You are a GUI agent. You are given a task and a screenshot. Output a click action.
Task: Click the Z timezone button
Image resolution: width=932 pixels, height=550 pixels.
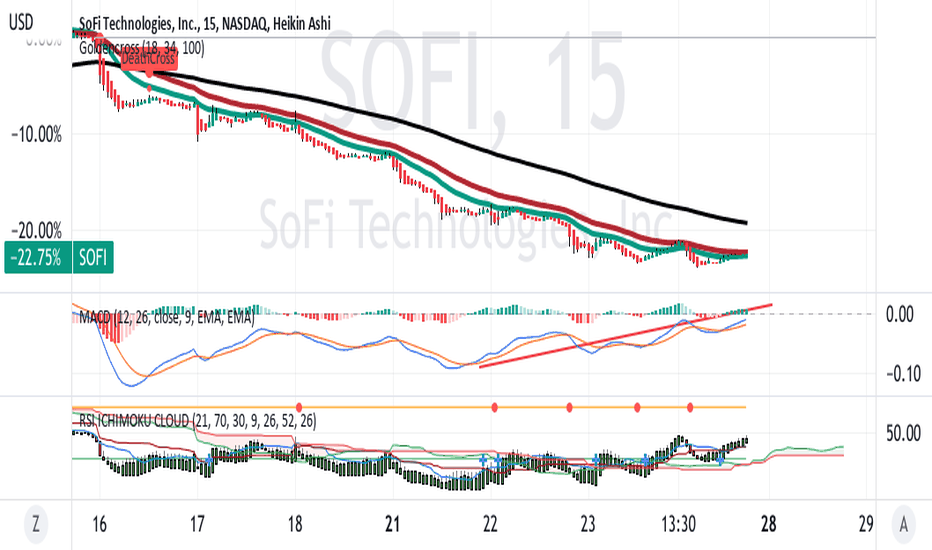pos(36,524)
